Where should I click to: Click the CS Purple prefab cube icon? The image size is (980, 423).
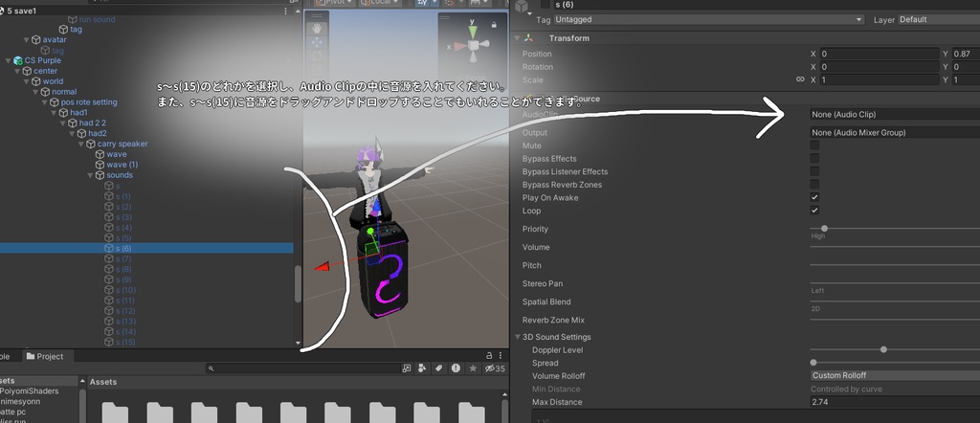tap(17, 60)
